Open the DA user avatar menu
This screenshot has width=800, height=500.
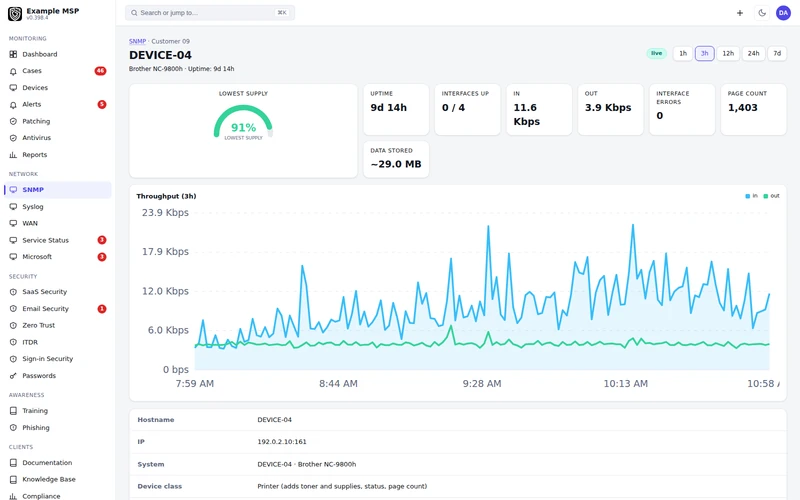click(x=783, y=13)
